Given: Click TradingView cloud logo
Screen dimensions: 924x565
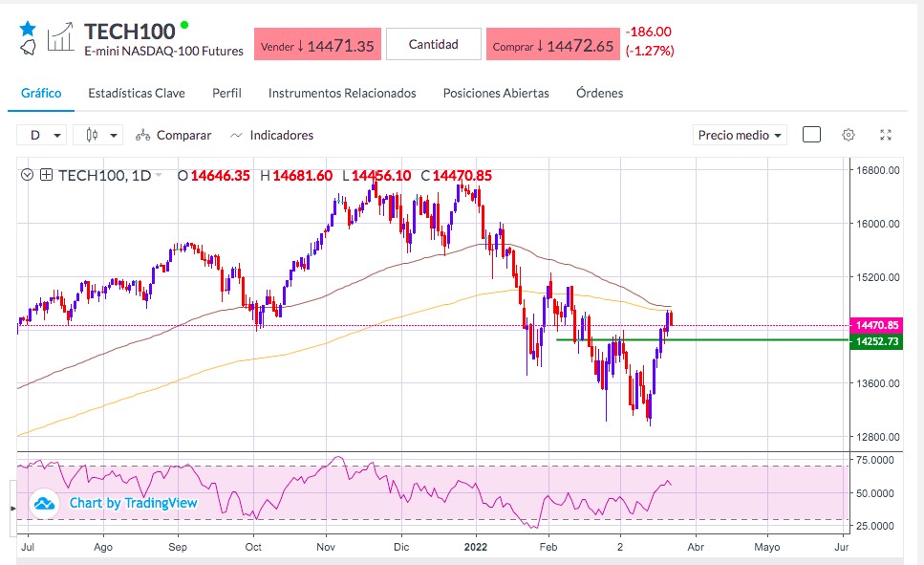Looking at the screenshot, I should point(45,504).
